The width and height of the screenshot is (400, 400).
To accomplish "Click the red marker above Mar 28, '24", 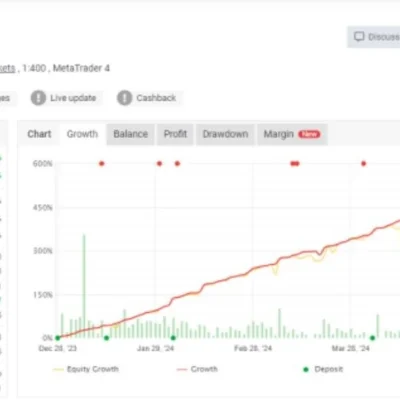I will coord(364,164).
